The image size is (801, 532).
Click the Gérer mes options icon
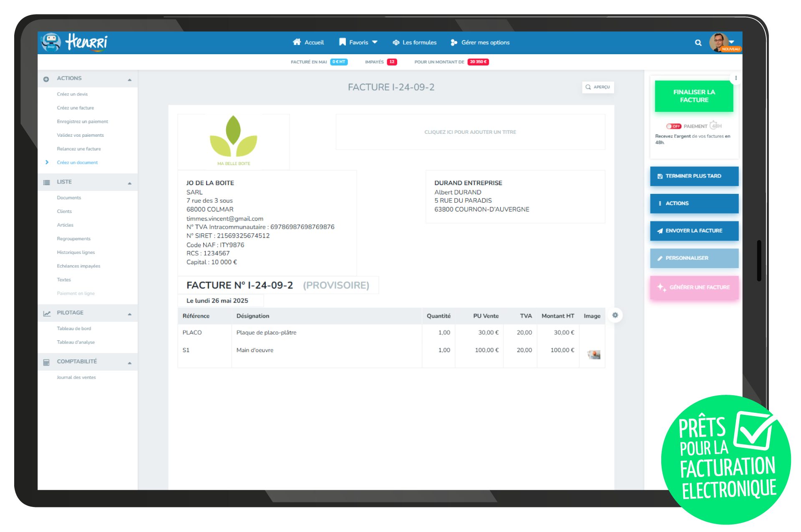point(454,43)
